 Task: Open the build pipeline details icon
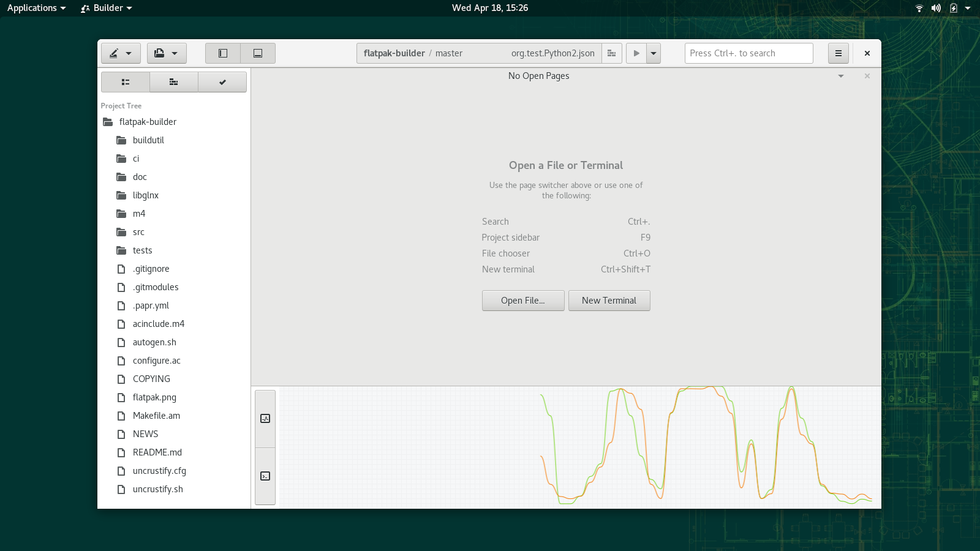pos(611,53)
